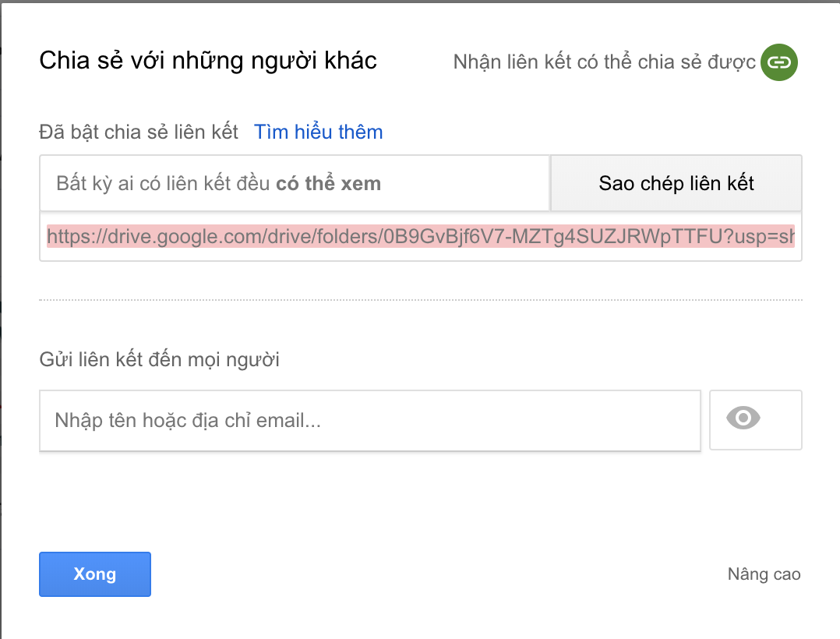
Task: Click the dark background strip left of dialog
Action: (x=1, y=312)
